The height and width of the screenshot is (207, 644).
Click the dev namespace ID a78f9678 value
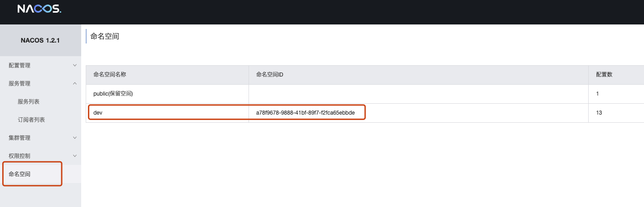pos(305,113)
